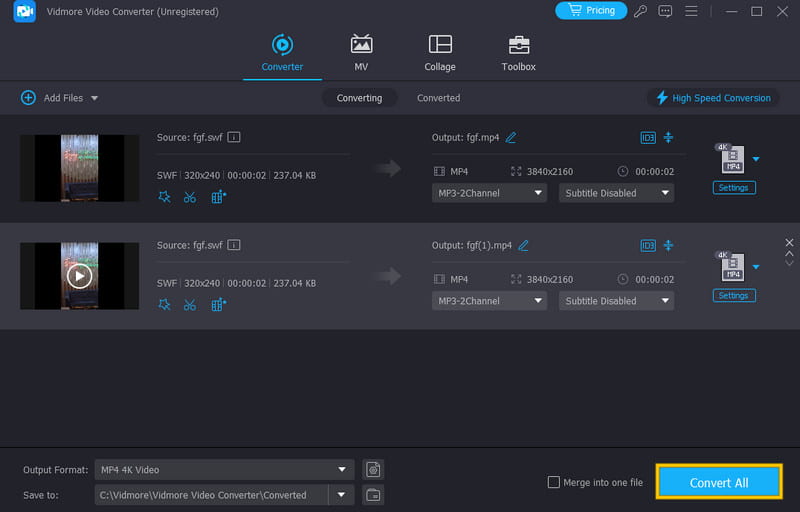Switch to the Converted tab
Screen dimensions: 800x512
click(x=438, y=98)
